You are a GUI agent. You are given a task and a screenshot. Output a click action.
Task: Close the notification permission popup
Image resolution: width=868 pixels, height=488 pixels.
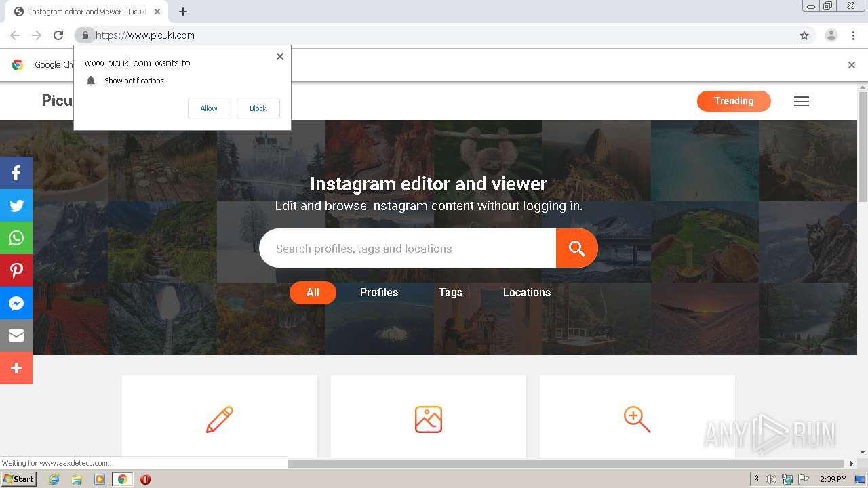280,56
